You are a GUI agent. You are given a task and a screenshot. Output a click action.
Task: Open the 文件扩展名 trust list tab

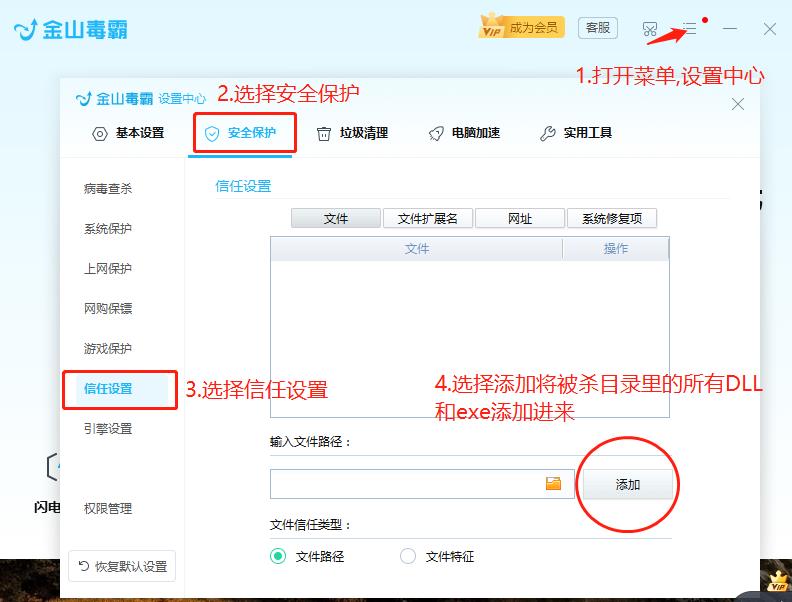pyautogui.click(x=428, y=218)
